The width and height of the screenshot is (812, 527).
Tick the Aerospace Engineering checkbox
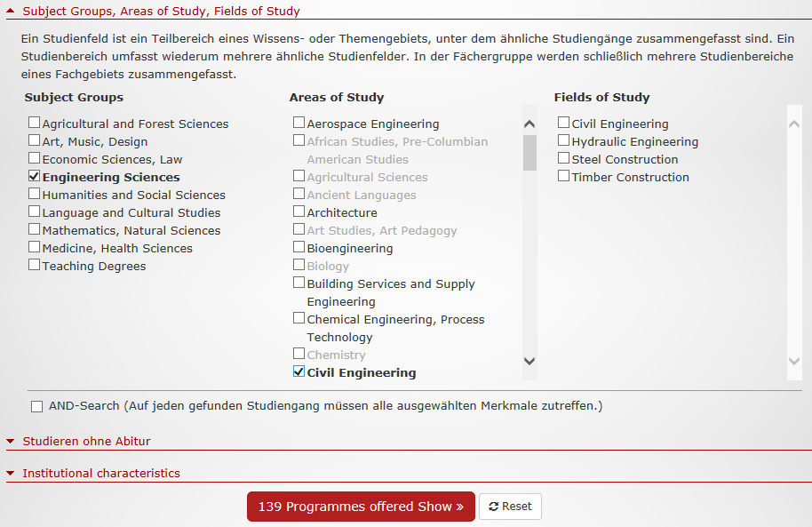[x=299, y=123]
